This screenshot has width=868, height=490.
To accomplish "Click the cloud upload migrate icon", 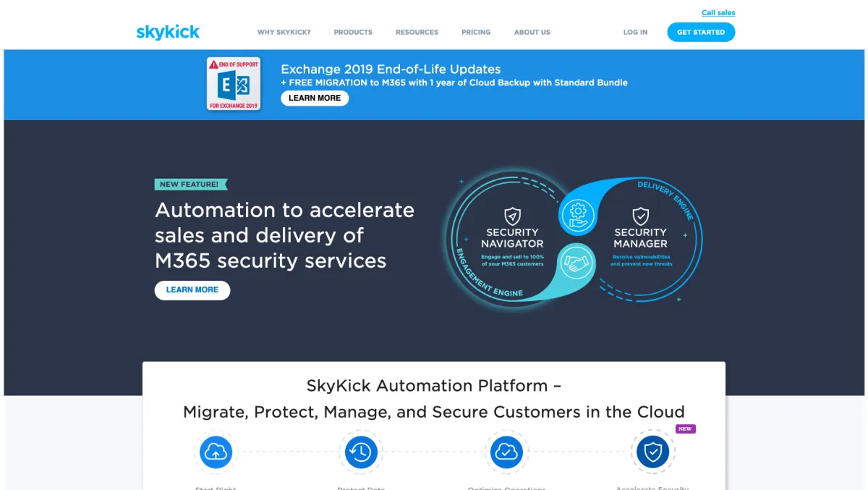I will 216,452.
